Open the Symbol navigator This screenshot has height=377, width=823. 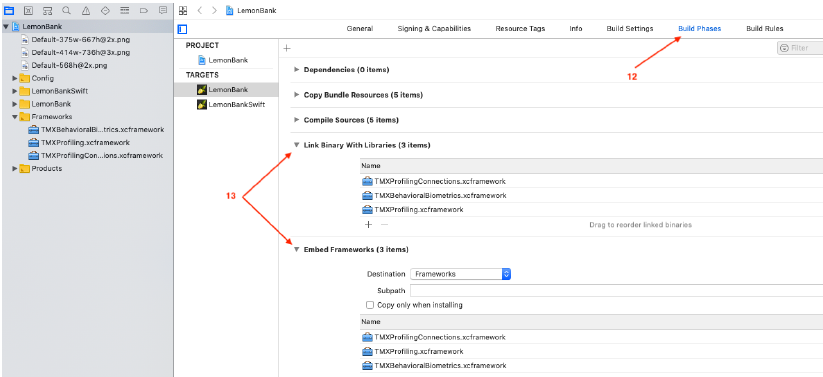click(x=47, y=10)
